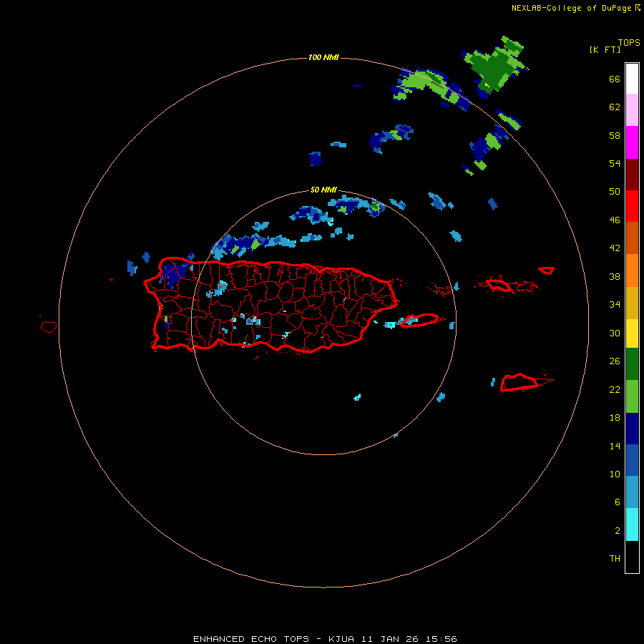Click the 2 legend value
644x644 pixels.
618,531
